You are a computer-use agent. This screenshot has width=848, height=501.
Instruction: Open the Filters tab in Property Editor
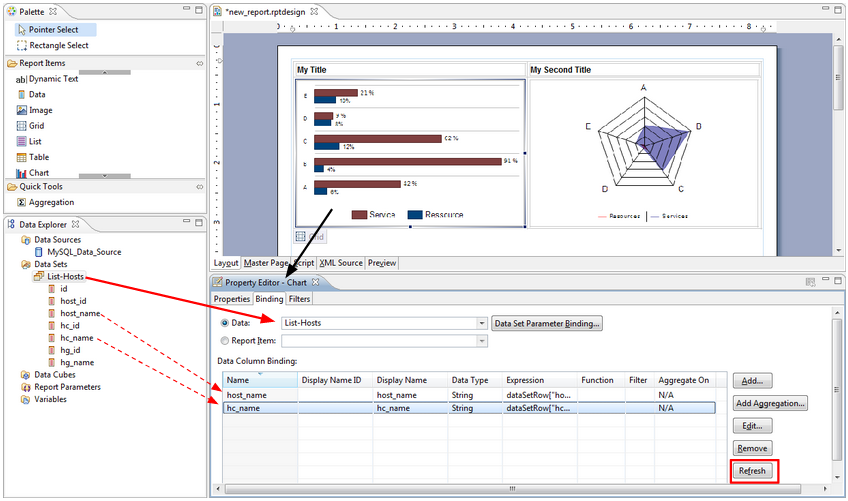[x=299, y=298]
